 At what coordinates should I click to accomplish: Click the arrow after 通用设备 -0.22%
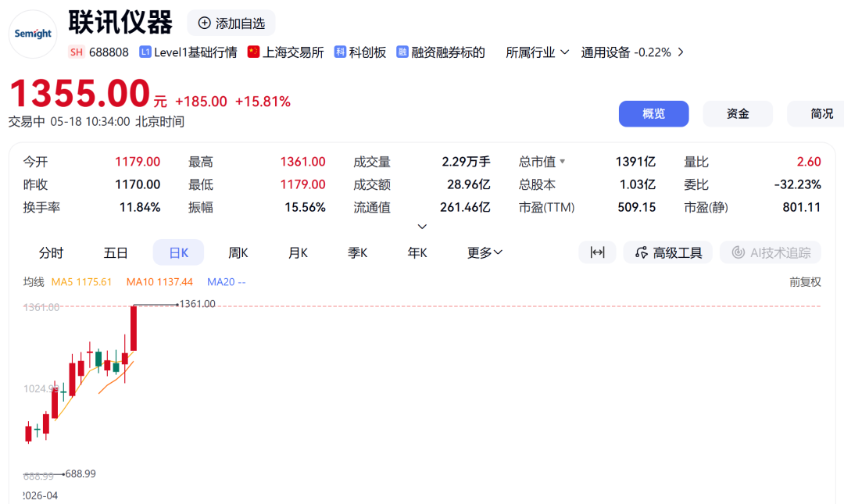tap(681, 52)
